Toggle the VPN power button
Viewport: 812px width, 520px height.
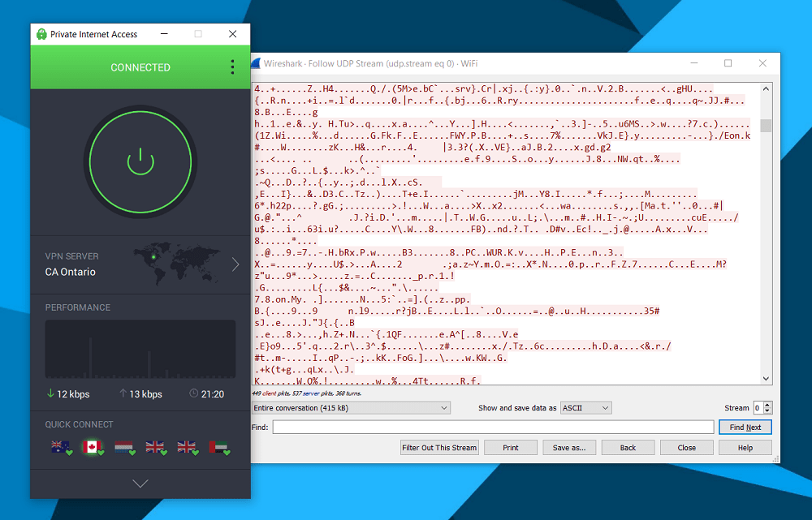pyautogui.click(x=140, y=162)
